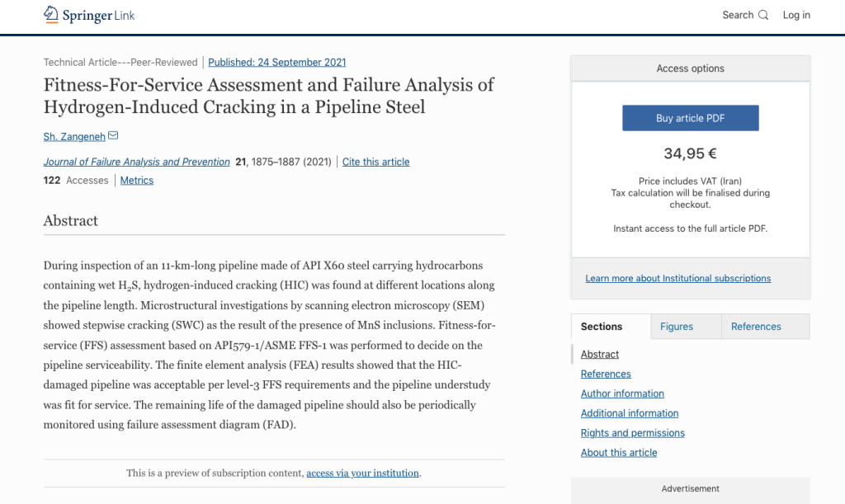The image size is (845, 504).
Task: Open Journal of Failure Analysis and Prevention
Action: 136,162
